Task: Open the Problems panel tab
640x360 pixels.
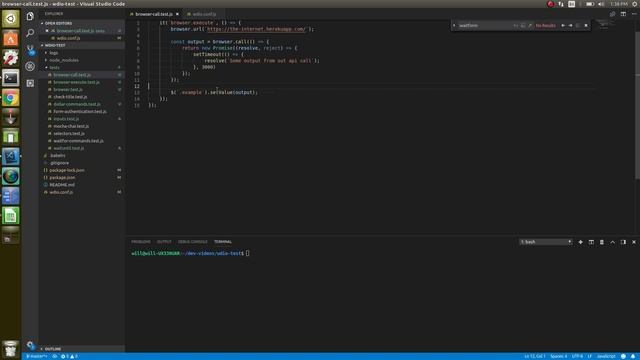Action: 141,242
